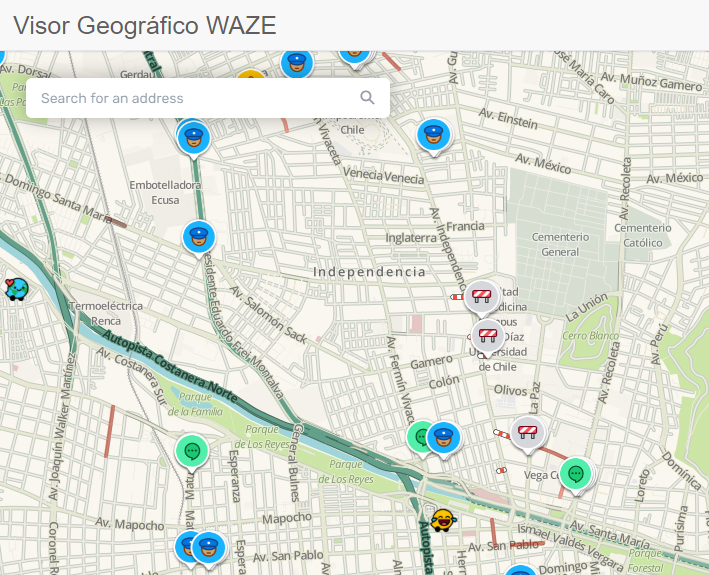Click the road closure marker near Av. Independencia
This screenshot has height=575, width=709.
(x=481, y=297)
